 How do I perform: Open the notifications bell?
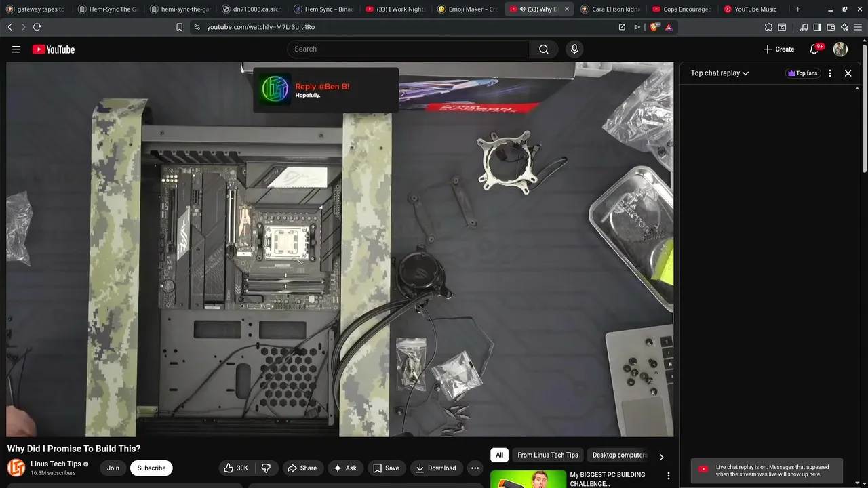pyautogui.click(x=815, y=49)
